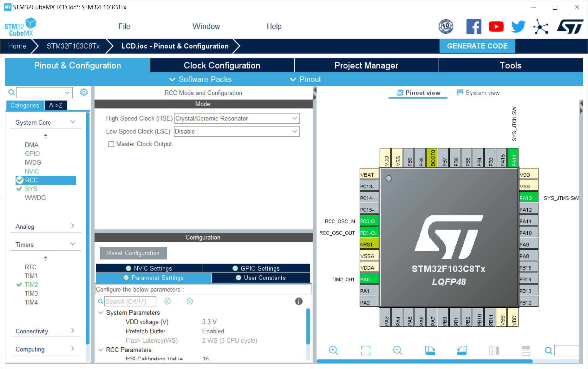Click STM32F103C8Tx breadcrumb

[x=73, y=46]
